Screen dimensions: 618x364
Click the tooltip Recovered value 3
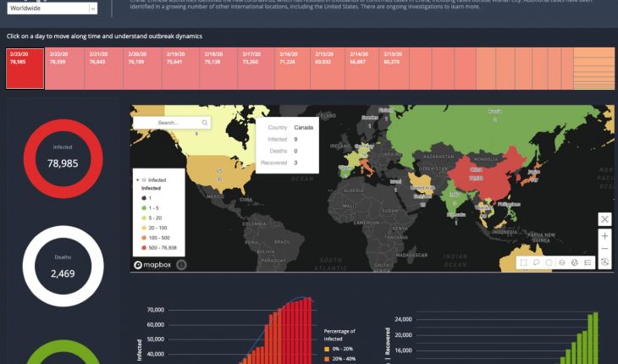tap(295, 163)
